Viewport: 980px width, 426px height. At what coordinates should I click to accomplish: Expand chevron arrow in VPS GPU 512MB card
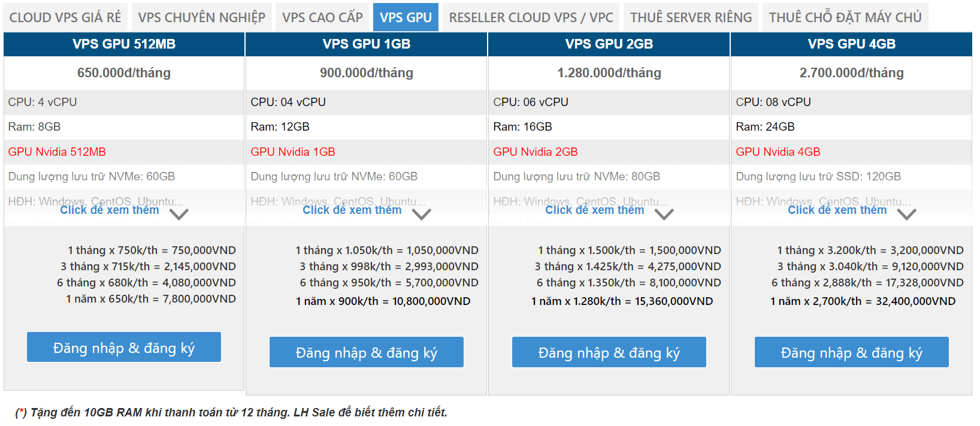pos(179,214)
